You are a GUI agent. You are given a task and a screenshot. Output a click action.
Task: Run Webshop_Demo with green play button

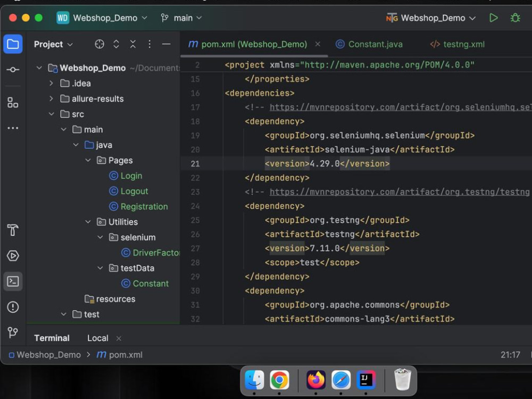coord(493,18)
